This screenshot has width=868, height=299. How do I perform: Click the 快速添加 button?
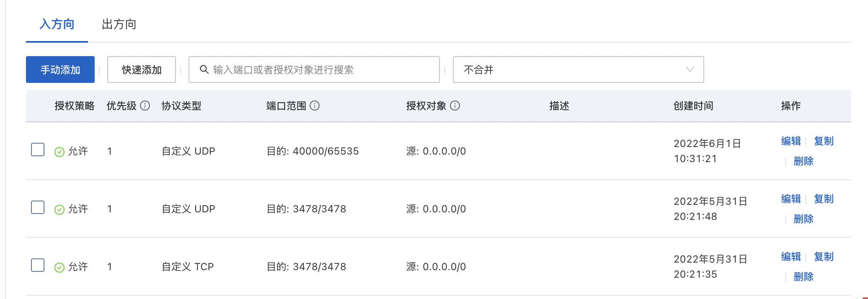click(142, 70)
